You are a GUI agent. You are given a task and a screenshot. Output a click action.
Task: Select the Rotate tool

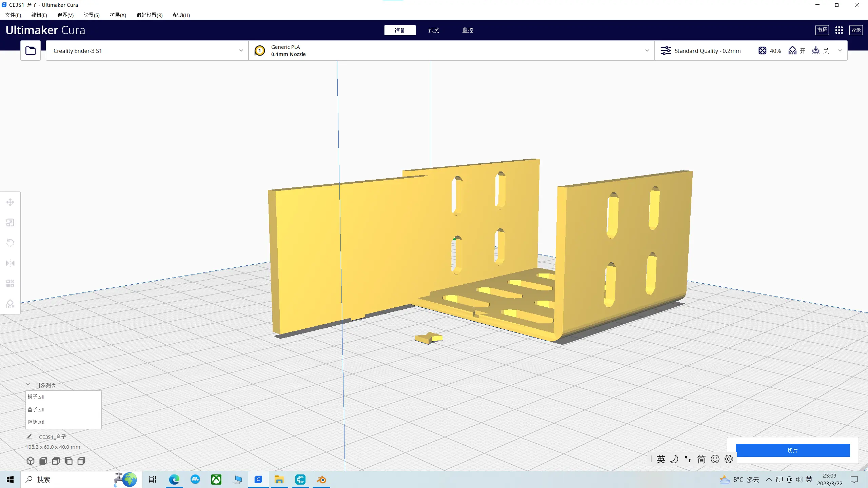tap(10, 243)
